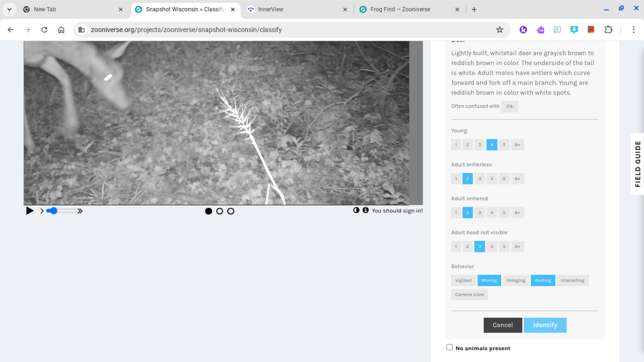Set Adult antlered count to 3
This screenshot has height=362, width=644.
[479, 213]
